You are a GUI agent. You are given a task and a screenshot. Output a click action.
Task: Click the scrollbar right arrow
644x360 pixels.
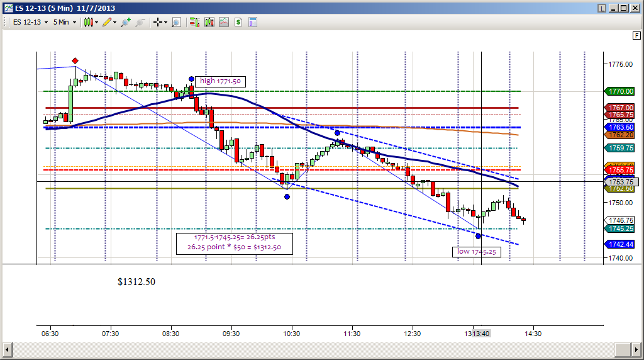636,350
